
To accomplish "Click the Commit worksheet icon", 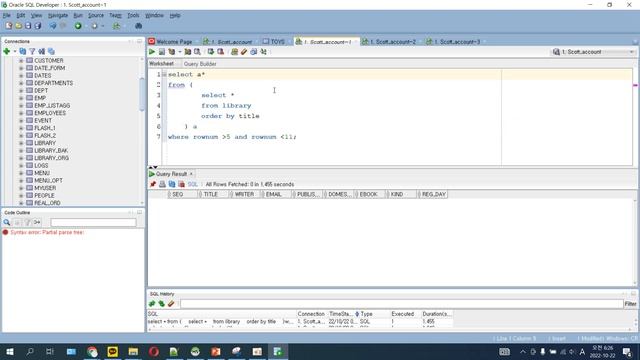I will click(x=211, y=52).
